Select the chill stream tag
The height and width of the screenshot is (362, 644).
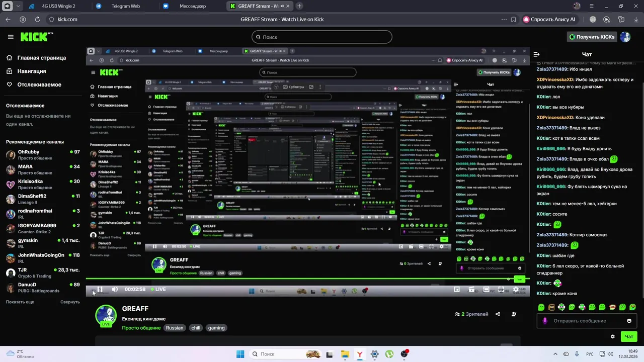pos(196,328)
